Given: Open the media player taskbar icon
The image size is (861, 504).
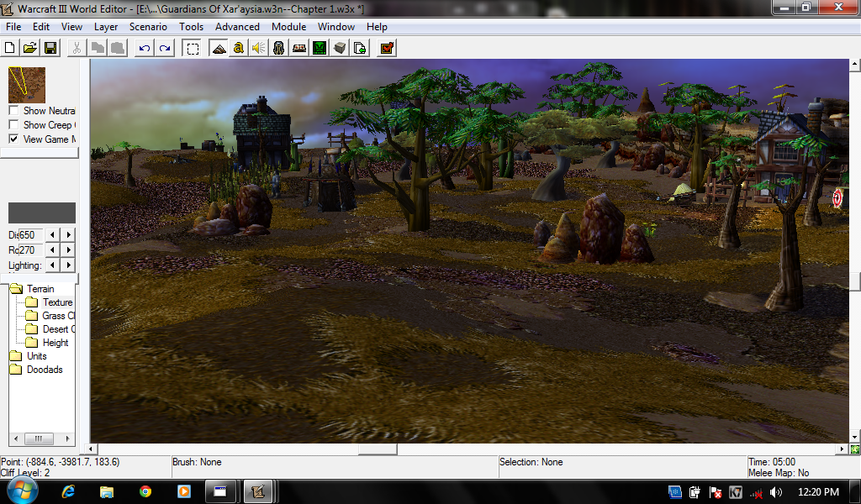Looking at the screenshot, I should (x=184, y=491).
